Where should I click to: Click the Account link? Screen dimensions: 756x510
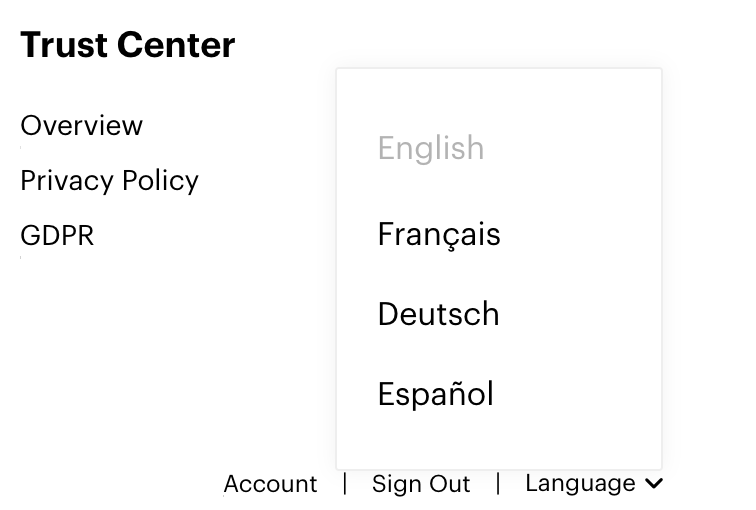click(270, 484)
